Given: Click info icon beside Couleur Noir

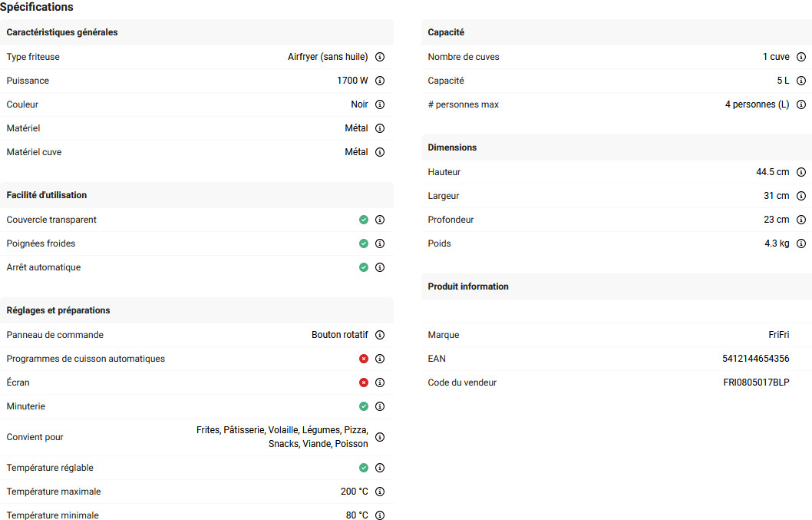Looking at the screenshot, I should (x=380, y=104).
